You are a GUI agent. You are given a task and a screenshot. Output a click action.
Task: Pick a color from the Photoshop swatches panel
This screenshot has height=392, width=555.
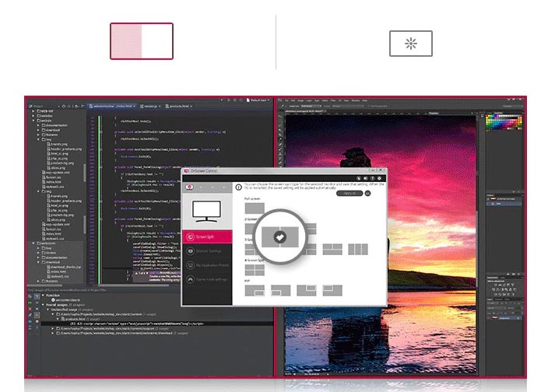coord(504,121)
